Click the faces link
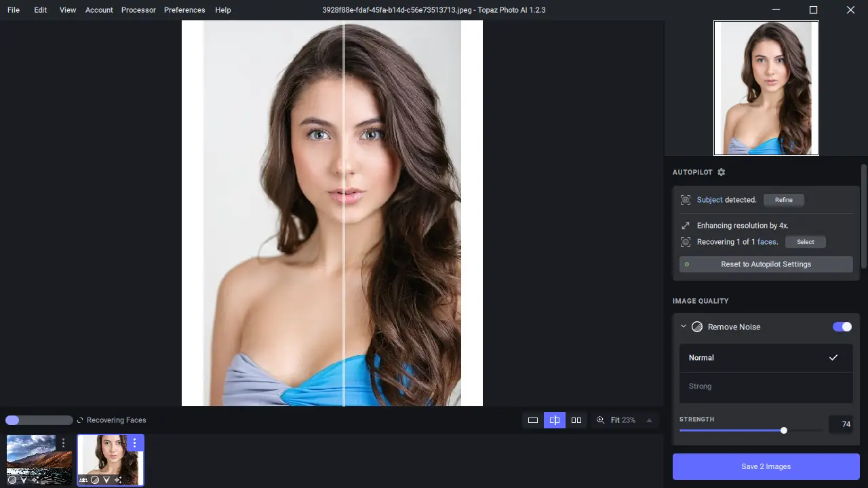Screen dimensions: 868x488 (766, 242)
